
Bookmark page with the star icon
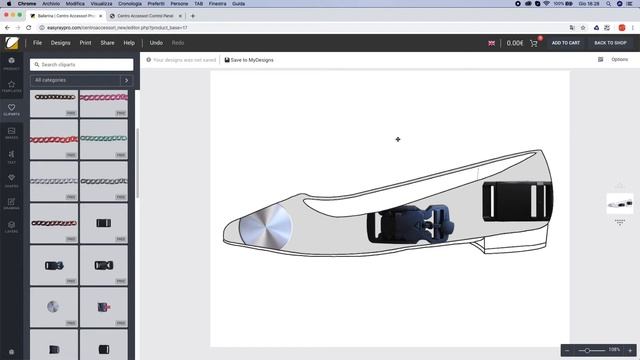[x=583, y=28]
